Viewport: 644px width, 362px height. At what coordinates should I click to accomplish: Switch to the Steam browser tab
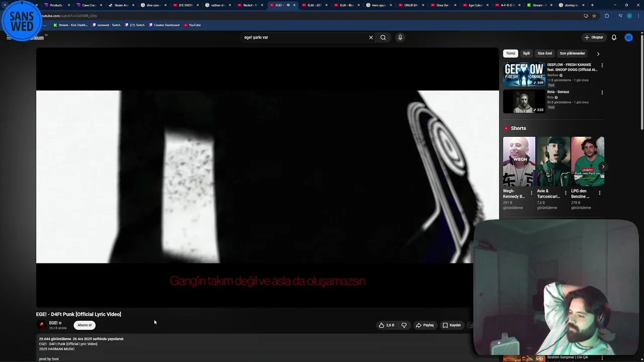(118, 5)
